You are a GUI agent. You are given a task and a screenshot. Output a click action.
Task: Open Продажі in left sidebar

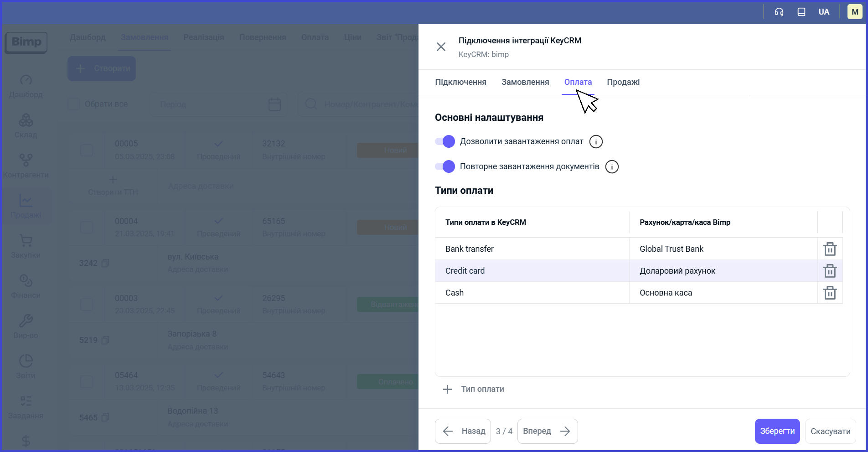click(x=26, y=207)
